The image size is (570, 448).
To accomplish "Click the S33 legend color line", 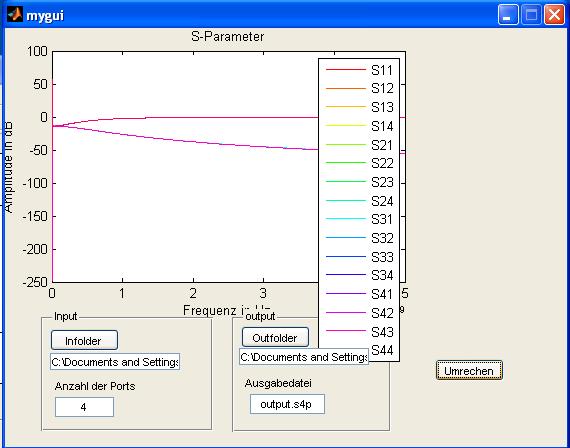I will (346, 256).
